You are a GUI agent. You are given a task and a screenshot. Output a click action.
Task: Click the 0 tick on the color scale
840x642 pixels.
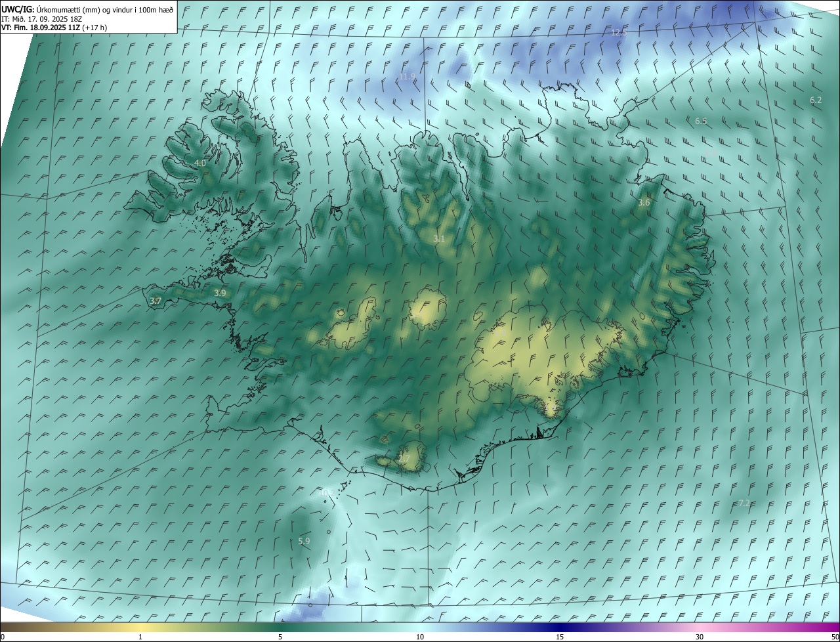[3, 637]
